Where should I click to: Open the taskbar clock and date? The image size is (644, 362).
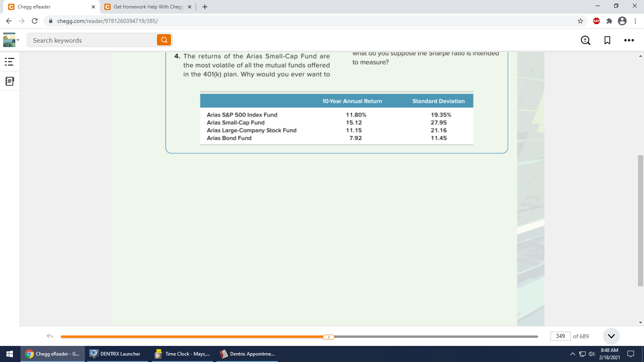(x=609, y=354)
